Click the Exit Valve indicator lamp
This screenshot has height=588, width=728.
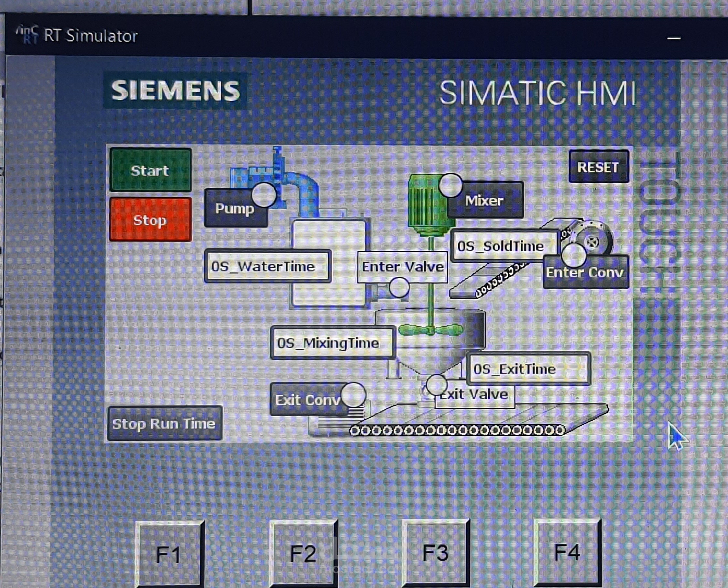pyautogui.click(x=436, y=384)
